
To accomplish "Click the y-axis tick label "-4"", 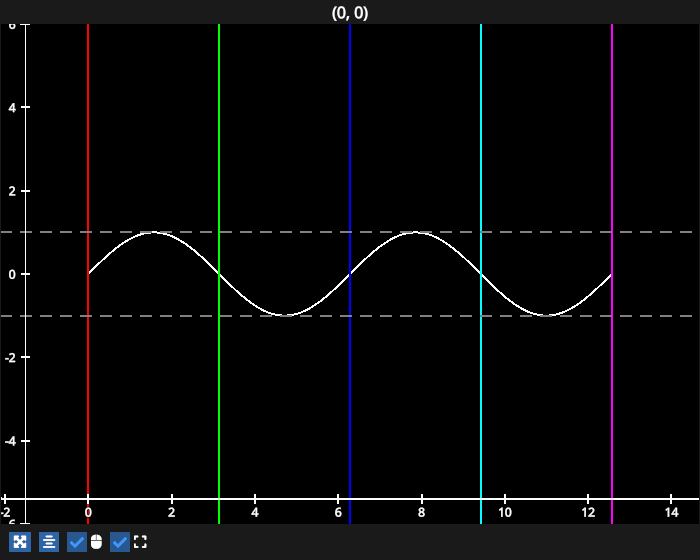I will point(10,441).
